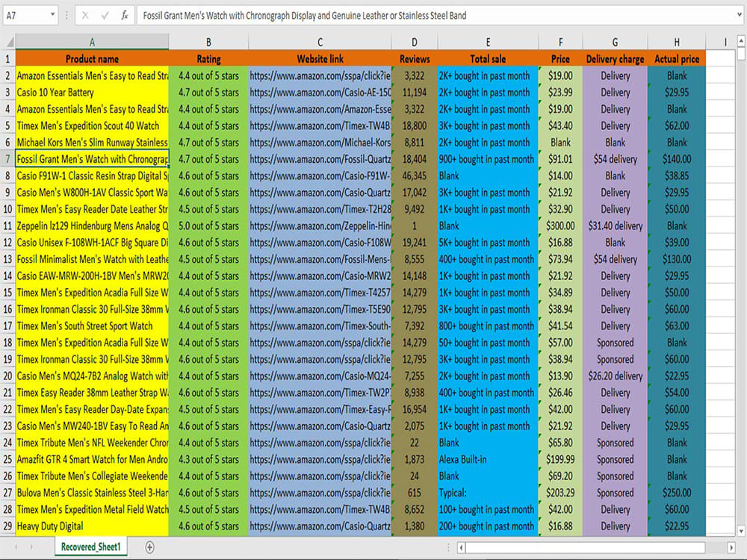Click the Cancel entry X icon
Screen dimensions: 747x560
(x=85, y=16)
